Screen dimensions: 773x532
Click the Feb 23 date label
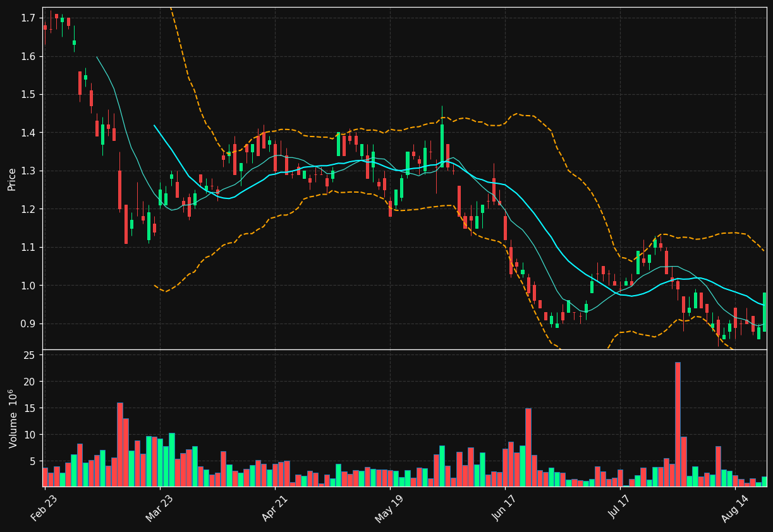click(x=44, y=509)
